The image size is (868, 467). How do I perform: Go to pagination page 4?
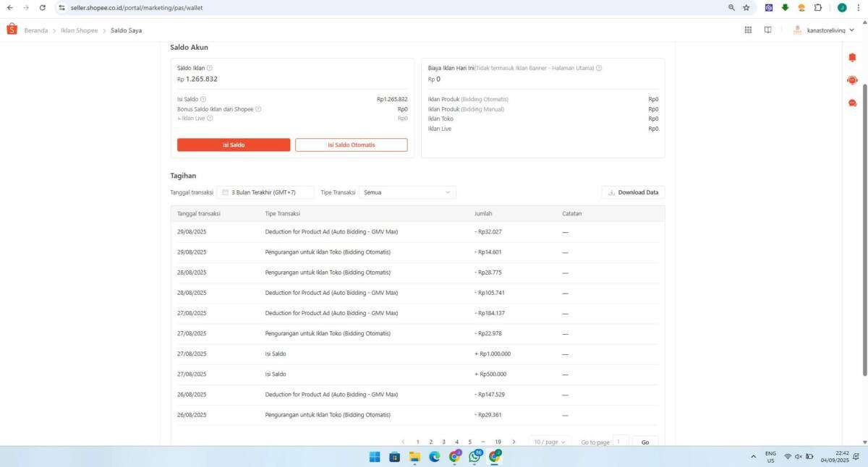coord(456,442)
